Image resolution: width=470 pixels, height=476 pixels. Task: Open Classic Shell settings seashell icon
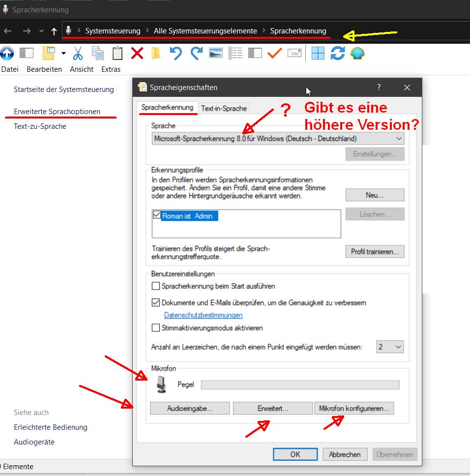point(357,54)
